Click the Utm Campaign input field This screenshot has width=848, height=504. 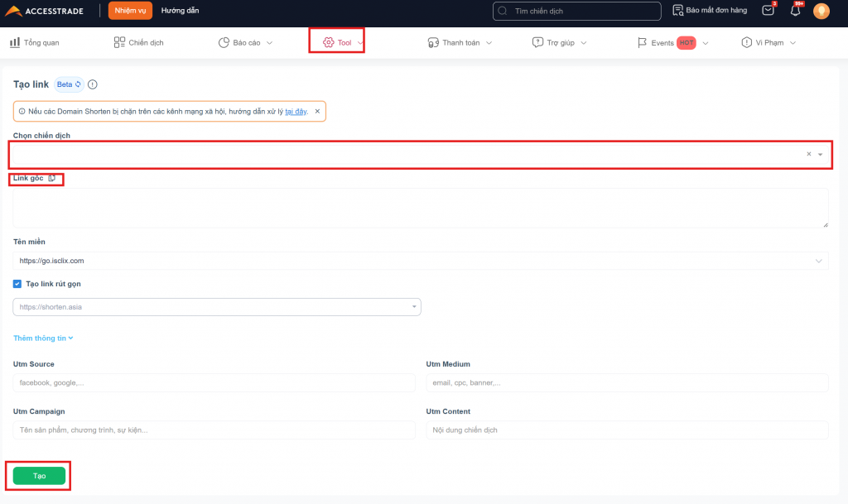[x=214, y=430]
